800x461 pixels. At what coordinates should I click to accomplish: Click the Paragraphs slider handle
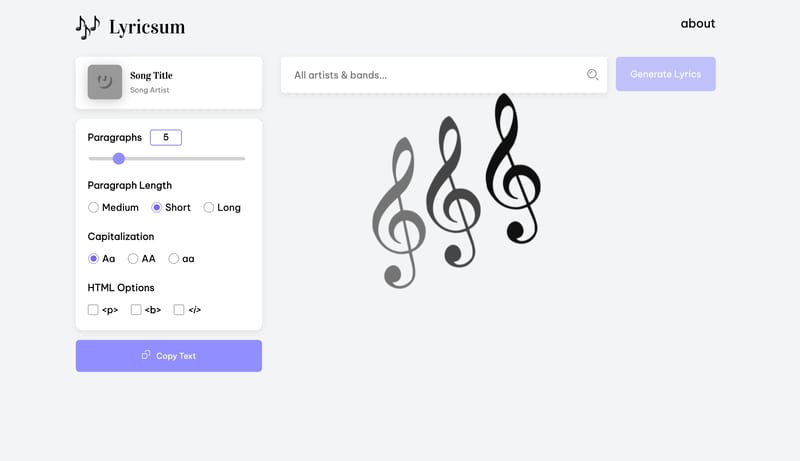point(119,158)
